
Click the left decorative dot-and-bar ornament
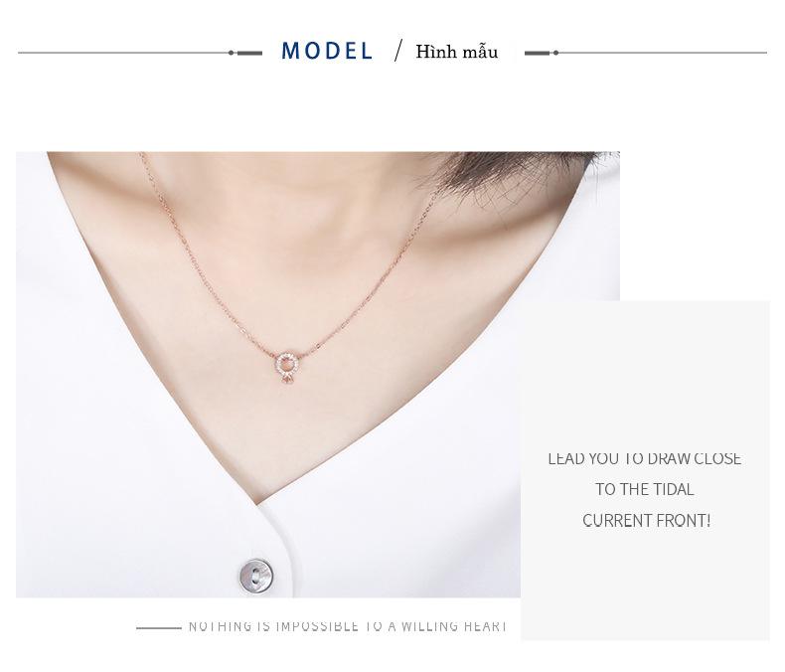tap(245, 53)
